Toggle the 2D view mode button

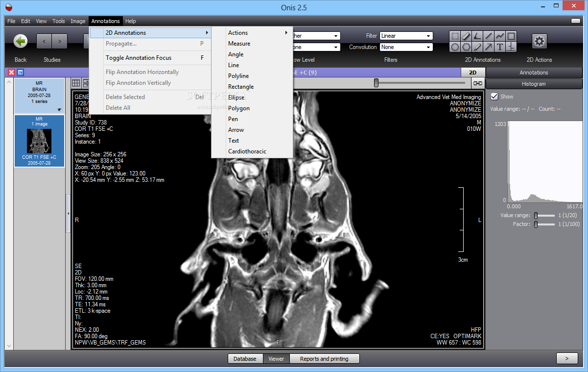tap(473, 73)
